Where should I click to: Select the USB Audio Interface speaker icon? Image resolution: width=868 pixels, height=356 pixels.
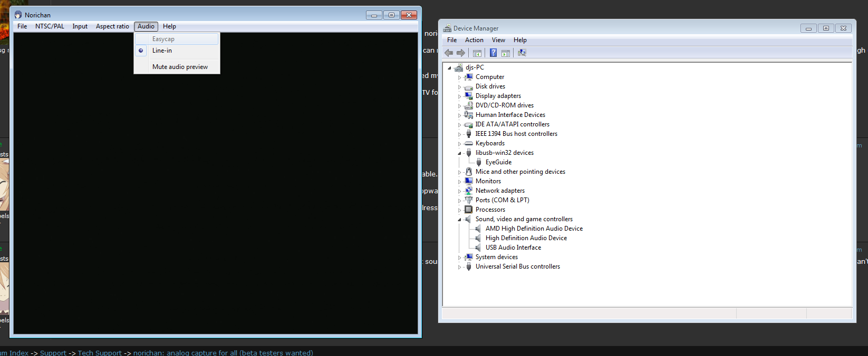point(478,248)
